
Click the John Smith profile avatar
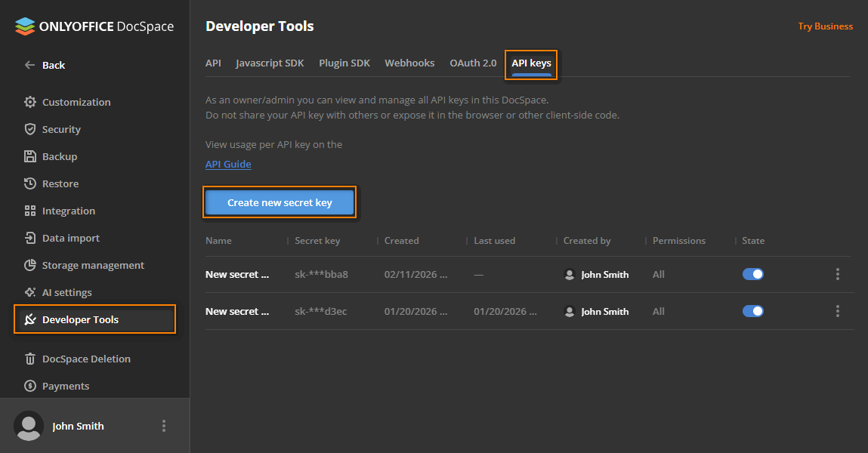[29, 425]
